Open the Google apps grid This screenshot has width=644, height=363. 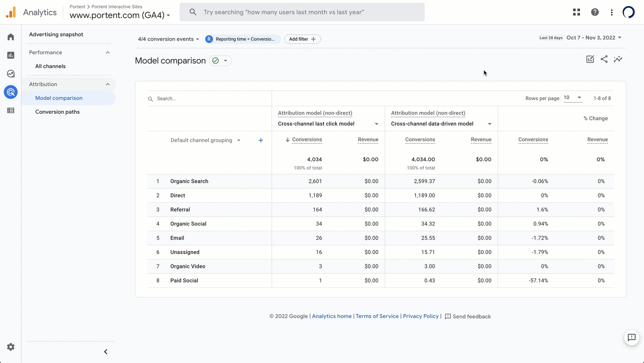click(x=577, y=12)
